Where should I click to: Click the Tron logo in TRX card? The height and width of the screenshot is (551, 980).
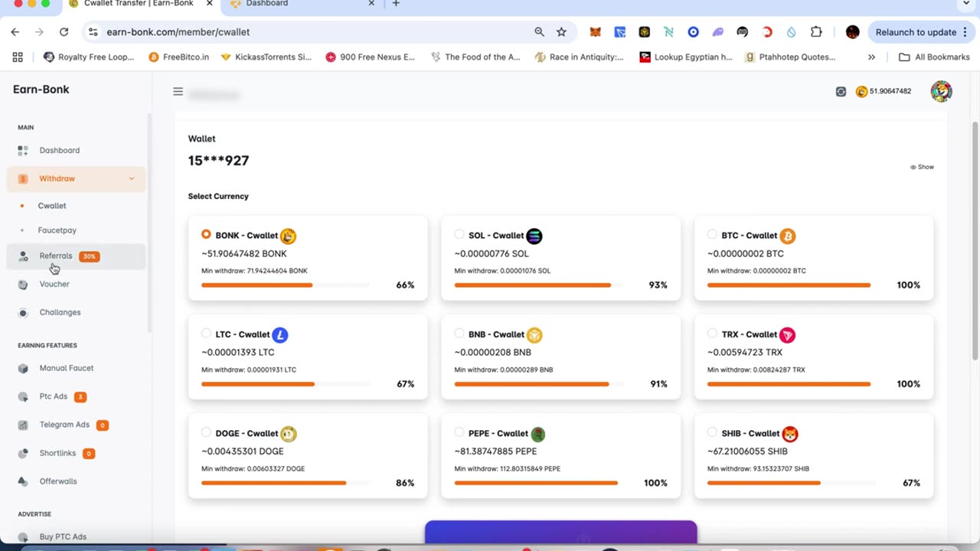click(788, 334)
